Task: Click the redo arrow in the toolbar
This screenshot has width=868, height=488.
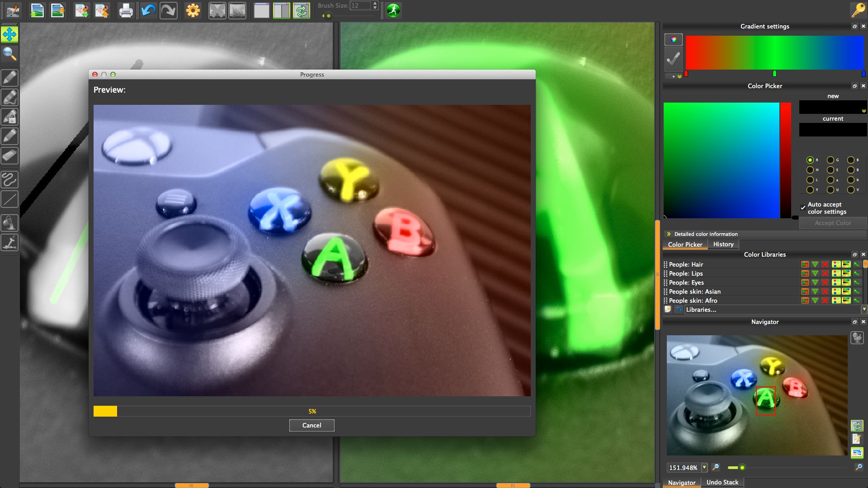Action: [168, 10]
